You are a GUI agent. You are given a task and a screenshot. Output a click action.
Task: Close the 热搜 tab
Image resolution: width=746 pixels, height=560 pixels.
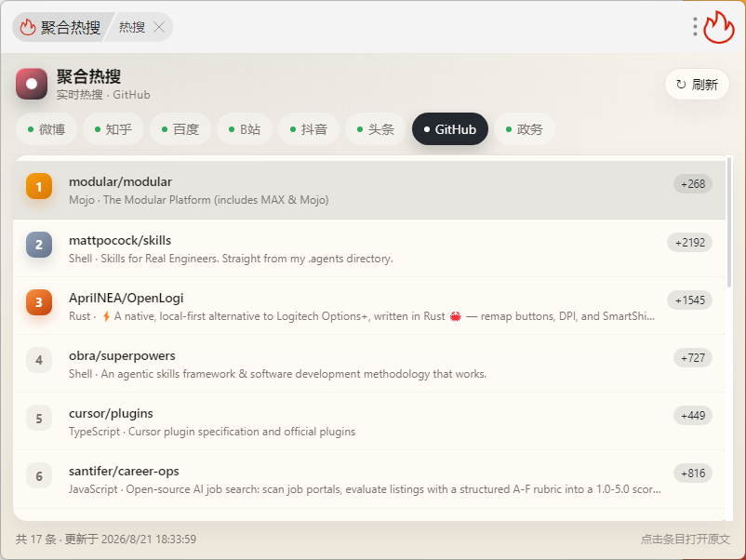pyautogui.click(x=159, y=27)
